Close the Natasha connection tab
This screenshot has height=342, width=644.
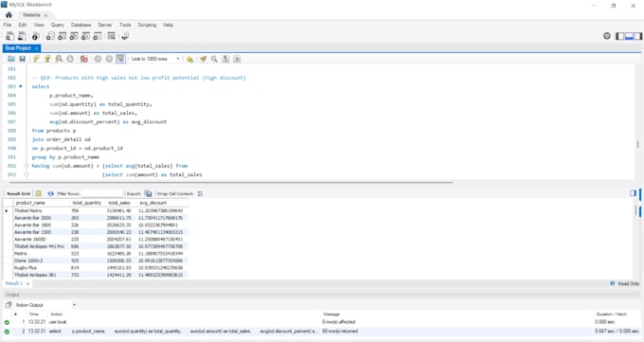pos(45,15)
